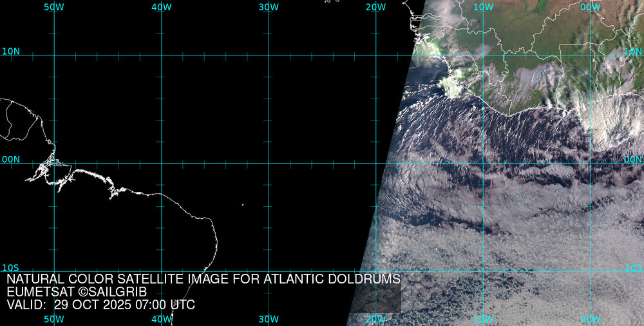Click the 40W longitude label at top edge

[x=161, y=7]
